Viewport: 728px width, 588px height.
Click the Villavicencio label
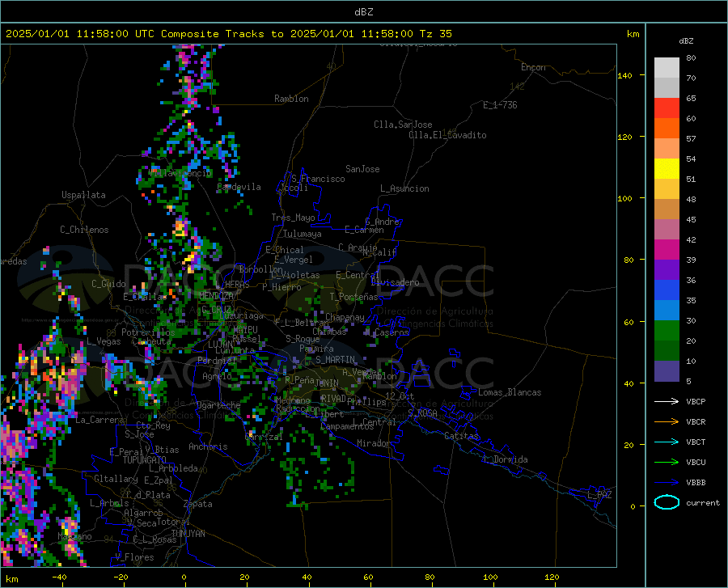click(x=180, y=173)
